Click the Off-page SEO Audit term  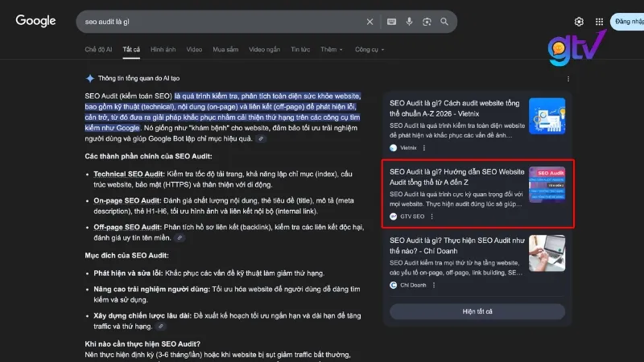click(127, 227)
